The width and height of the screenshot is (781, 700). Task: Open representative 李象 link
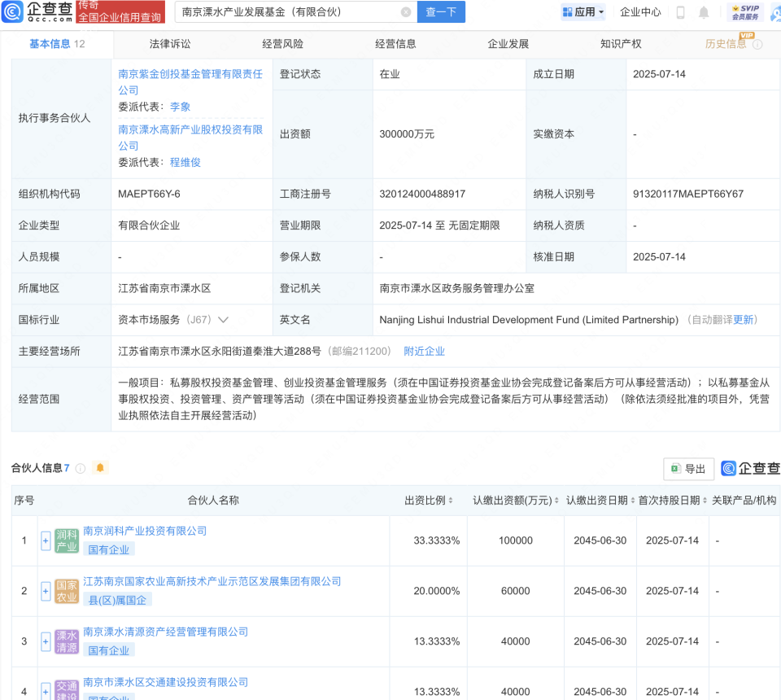click(181, 107)
